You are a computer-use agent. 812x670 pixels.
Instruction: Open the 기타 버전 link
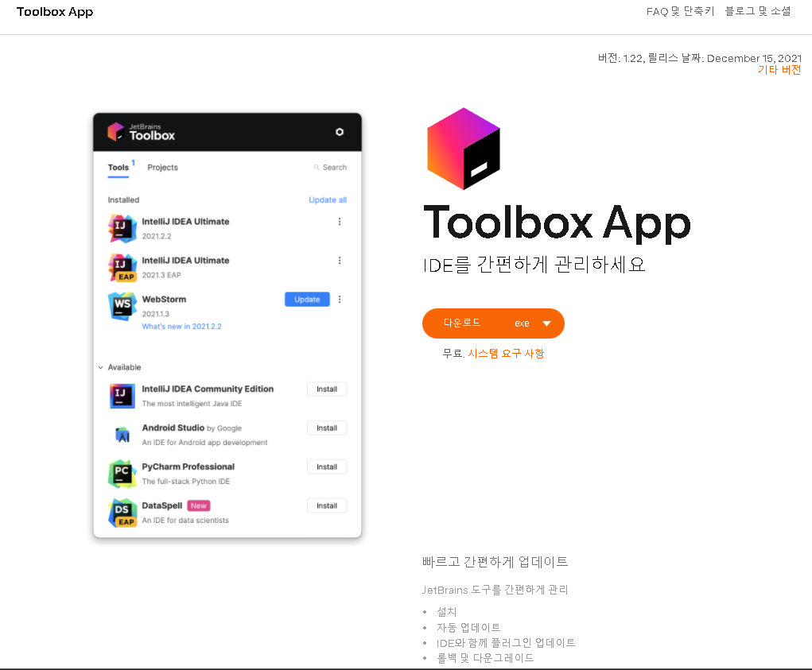(x=779, y=70)
